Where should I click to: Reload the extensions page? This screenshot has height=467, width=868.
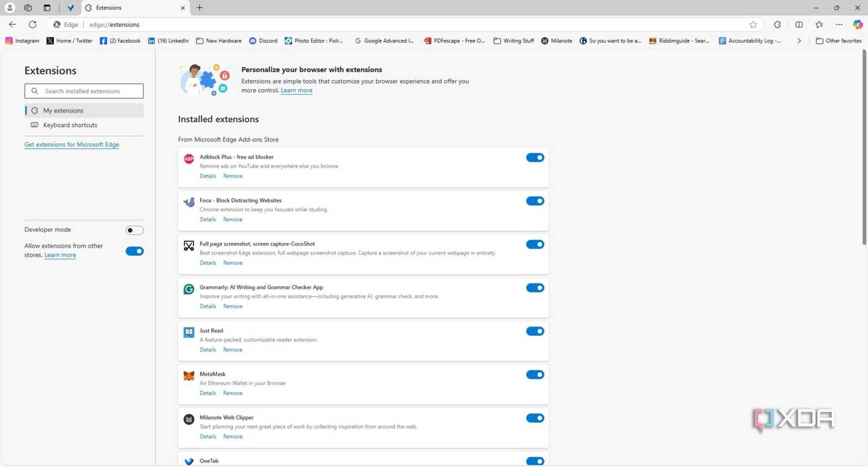click(x=33, y=24)
